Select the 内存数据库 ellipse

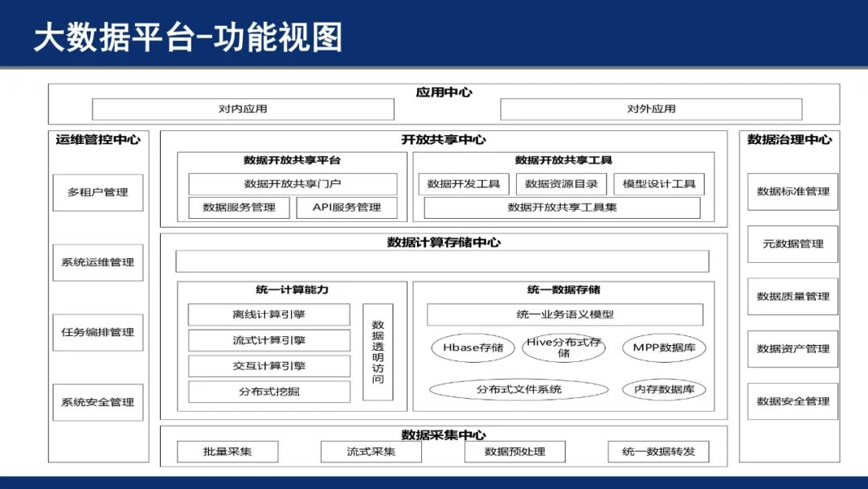(x=664, y=389)
